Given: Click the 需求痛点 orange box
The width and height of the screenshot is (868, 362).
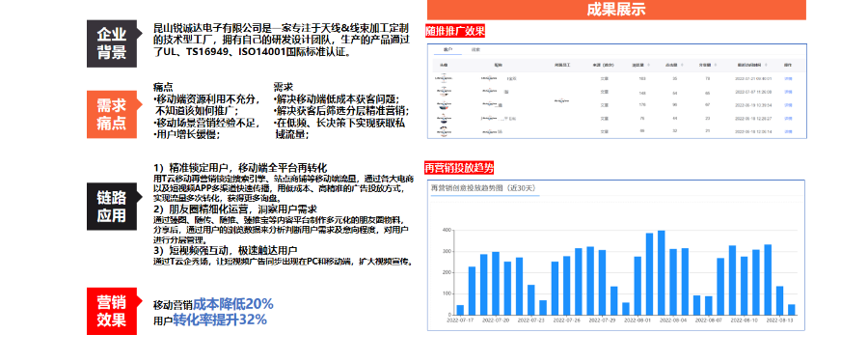Looking at the screenshot, I should (112, 114).
